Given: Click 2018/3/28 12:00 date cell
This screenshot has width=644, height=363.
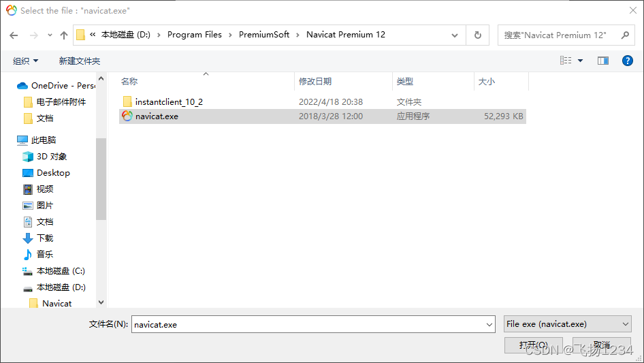Looking at the screenshot, I should coord(331,116).
